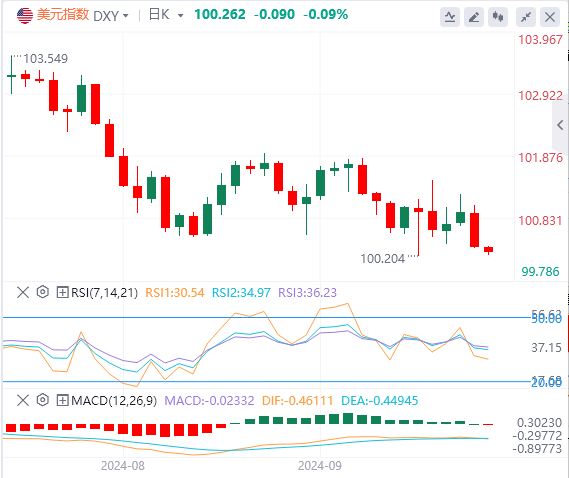Click the DIF:-0.46111 value
Viewport: 569px width, 478px height.
point(298,401)
